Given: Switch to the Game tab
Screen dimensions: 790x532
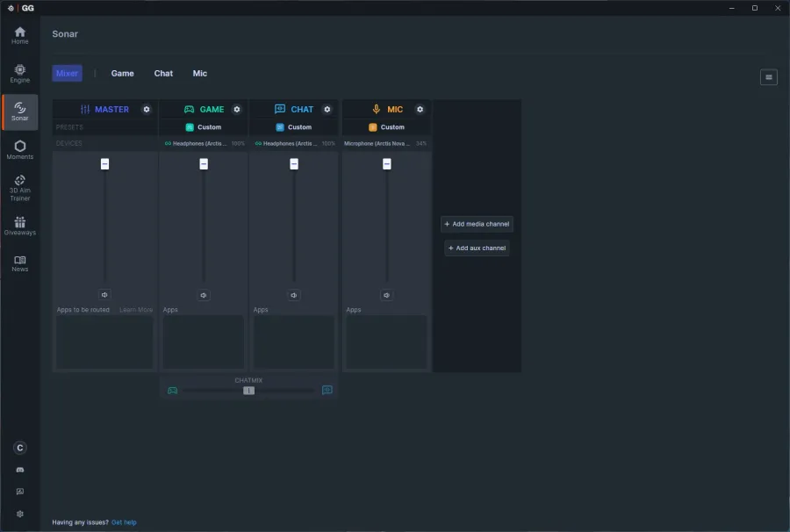Looking at the screenshot, I should pos(122,74).
